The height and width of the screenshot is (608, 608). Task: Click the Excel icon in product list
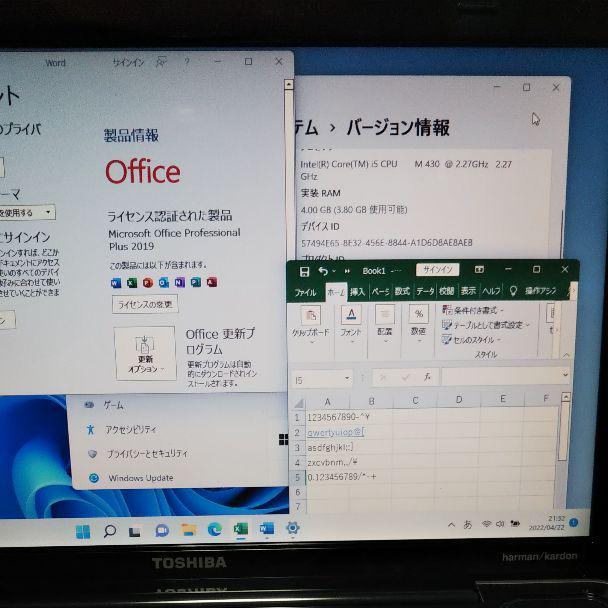coord(132,283)
